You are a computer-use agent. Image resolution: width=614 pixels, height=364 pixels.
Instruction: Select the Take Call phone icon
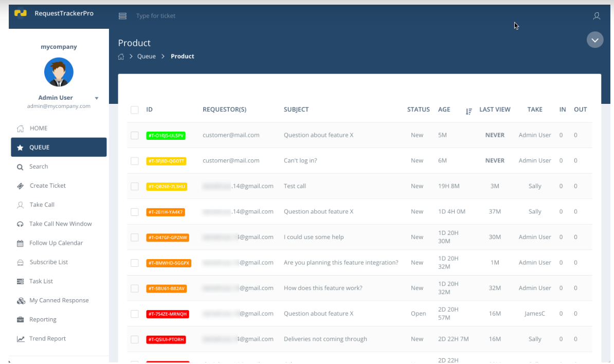[x=20, y=205]
